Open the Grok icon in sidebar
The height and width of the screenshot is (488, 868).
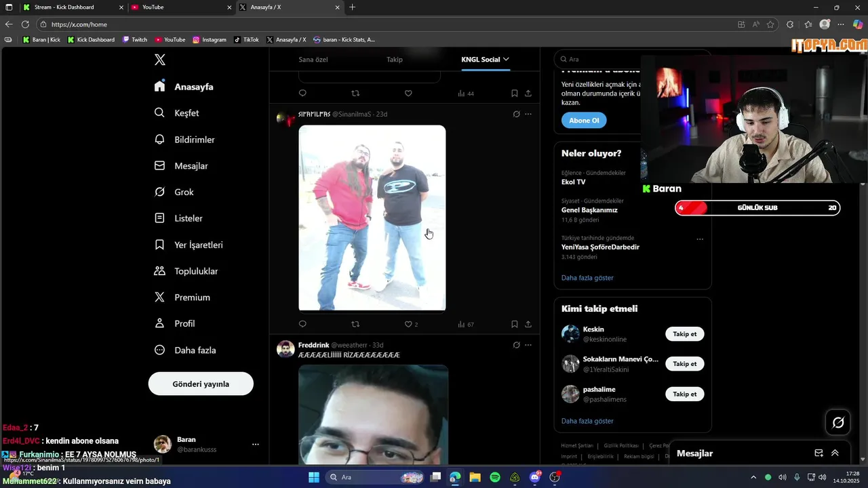159,192
